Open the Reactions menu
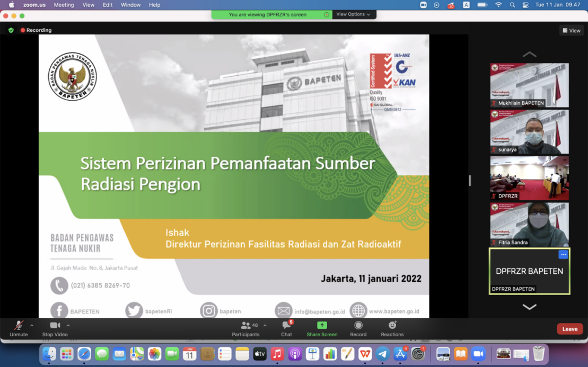 pos(392,329)
